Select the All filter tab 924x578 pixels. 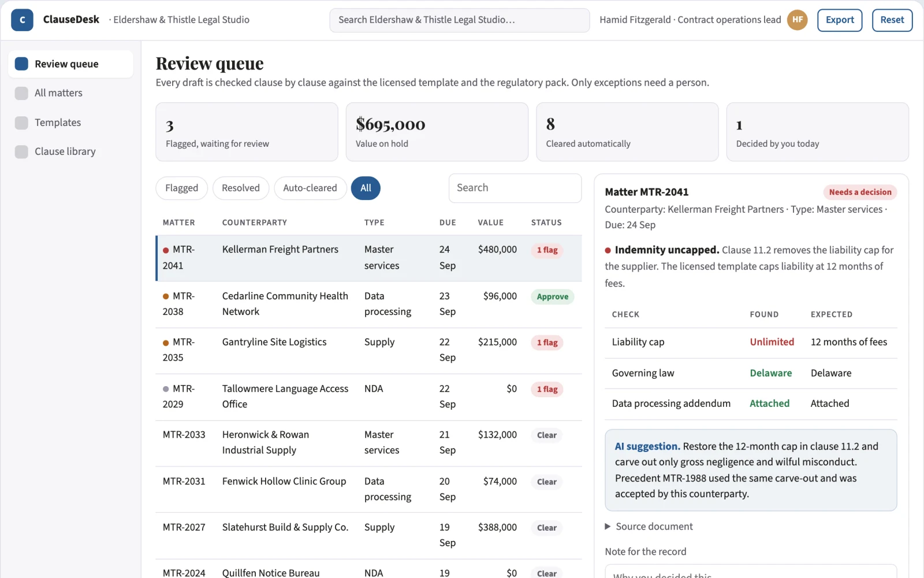(366, 188)
